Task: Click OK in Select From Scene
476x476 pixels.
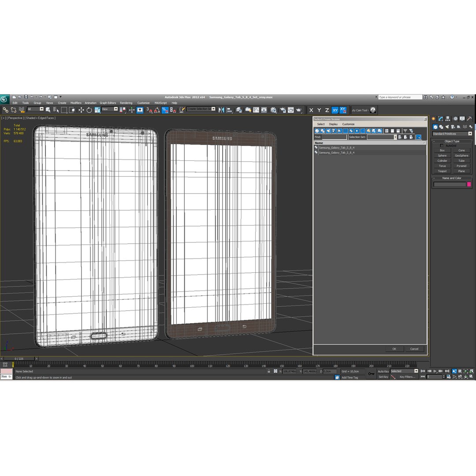Action: point(394,349)
